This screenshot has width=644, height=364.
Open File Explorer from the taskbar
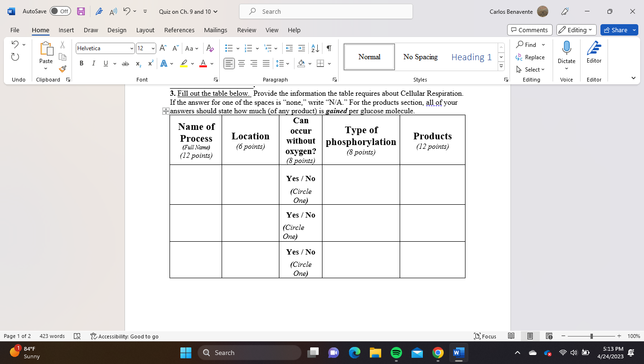pos(376,353)
